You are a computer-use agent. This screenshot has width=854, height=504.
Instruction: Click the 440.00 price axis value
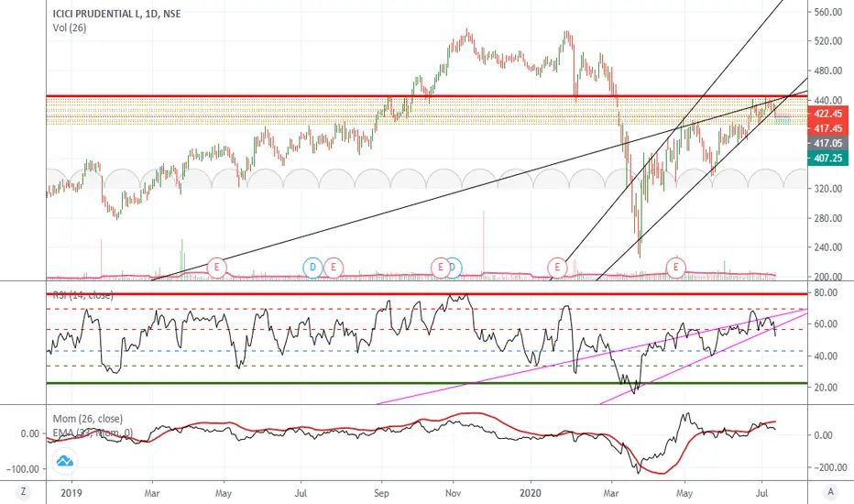point(828,100)
